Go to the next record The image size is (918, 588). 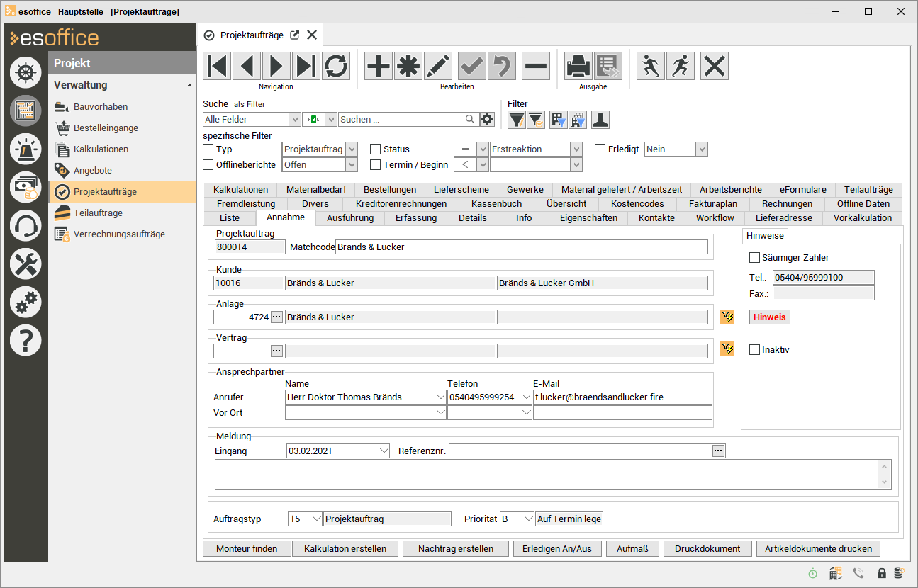(276, 66)
